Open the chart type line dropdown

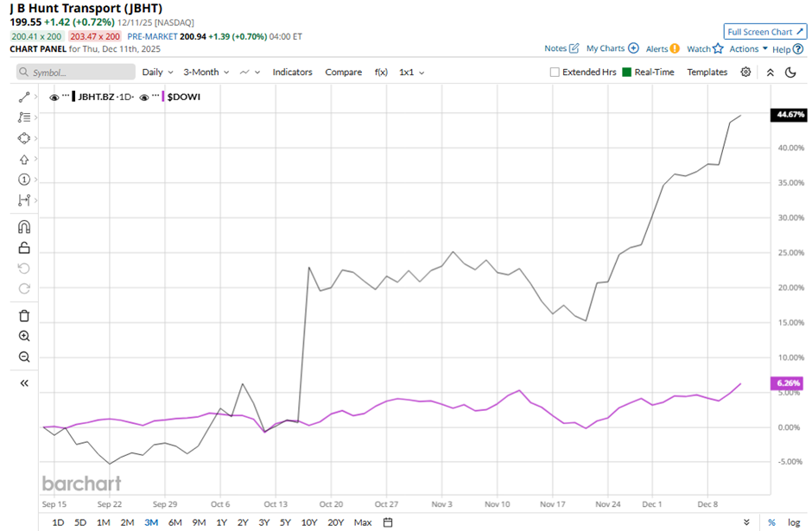[250, 72]
